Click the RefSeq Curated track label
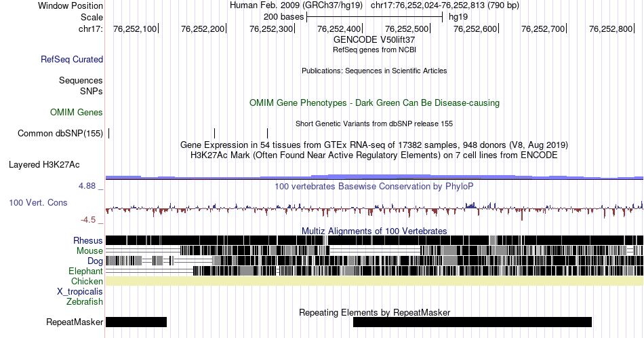Image resolution: width=644 pixels, height=338 pixels. tap(71, 59)
